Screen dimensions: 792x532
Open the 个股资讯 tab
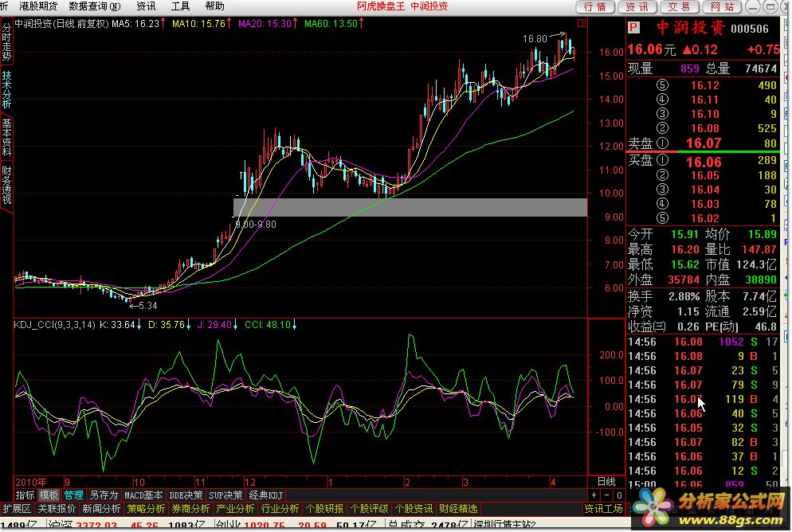(414, 508)
